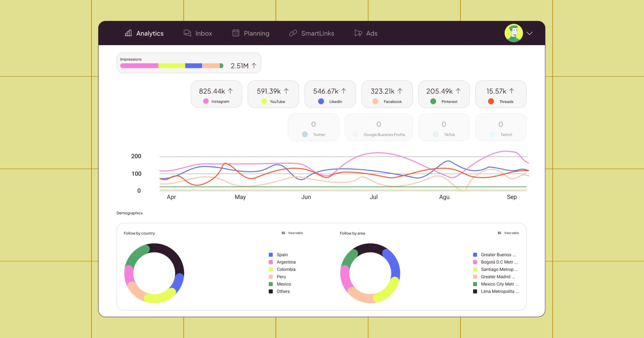Click the pink Instagram color dot
The image size is (644, 338).
206,101
